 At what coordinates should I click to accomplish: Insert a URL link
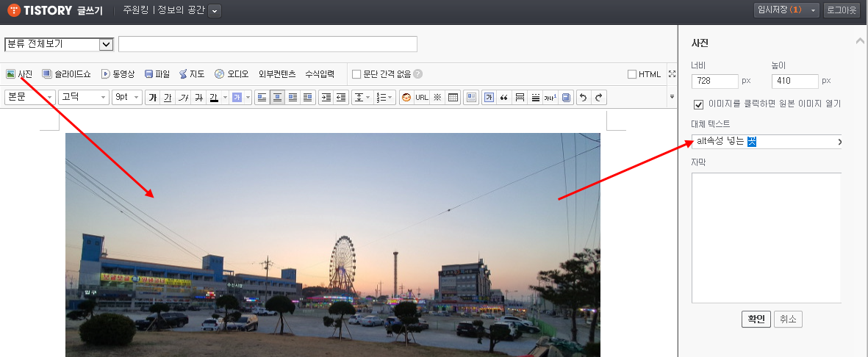click(x=422, y=98)
